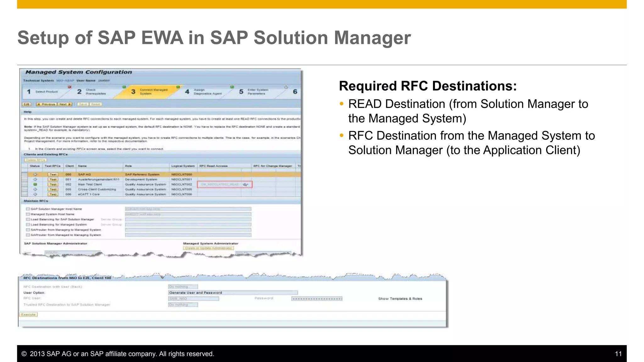This screenshot has width=644, height=362.
Task: Check SAProuter from Managed to Managing System
Action: (x=28, y=235)
